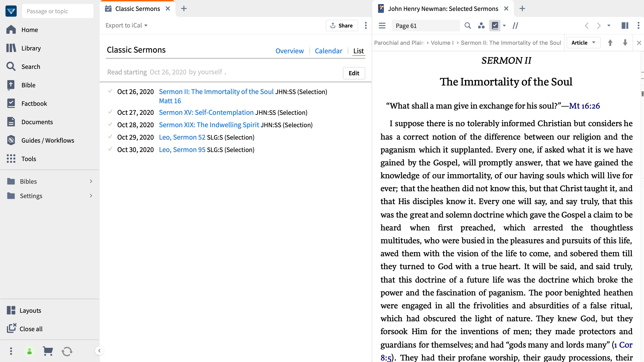Toggle read checkmark for Oct 28 reading
This screenshot has width=644, height=362.
click(x=110, y=124)
